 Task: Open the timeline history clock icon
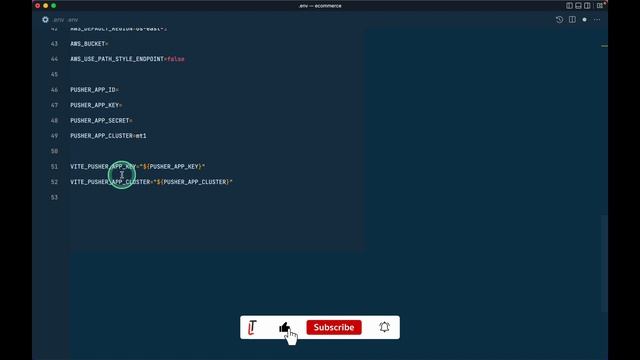559,20
